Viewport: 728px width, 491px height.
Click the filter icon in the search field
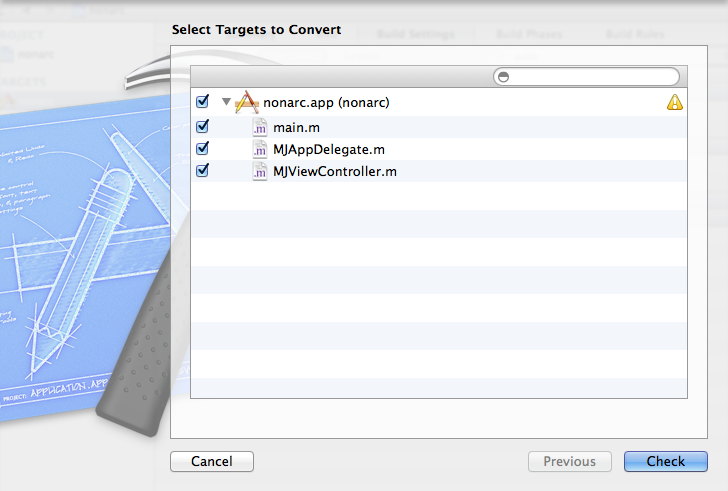(503, 77)
